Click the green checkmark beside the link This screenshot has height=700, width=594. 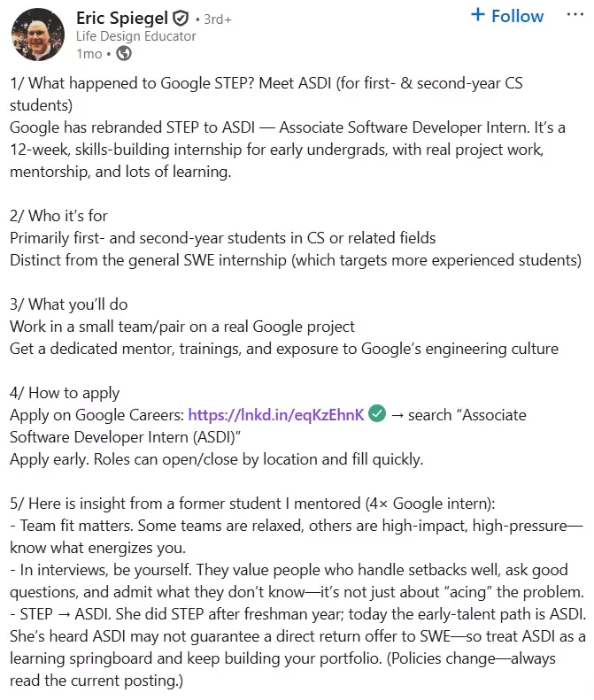(x=377, y=414)
